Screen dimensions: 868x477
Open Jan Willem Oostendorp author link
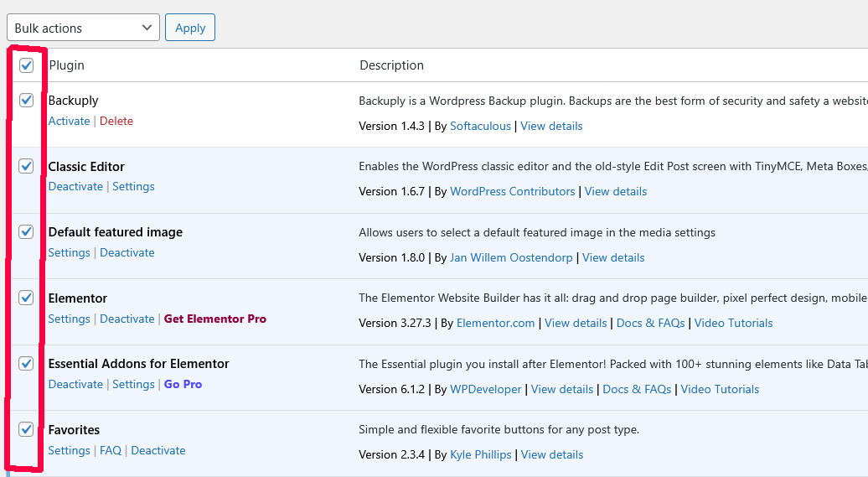[x=511, y=257]
